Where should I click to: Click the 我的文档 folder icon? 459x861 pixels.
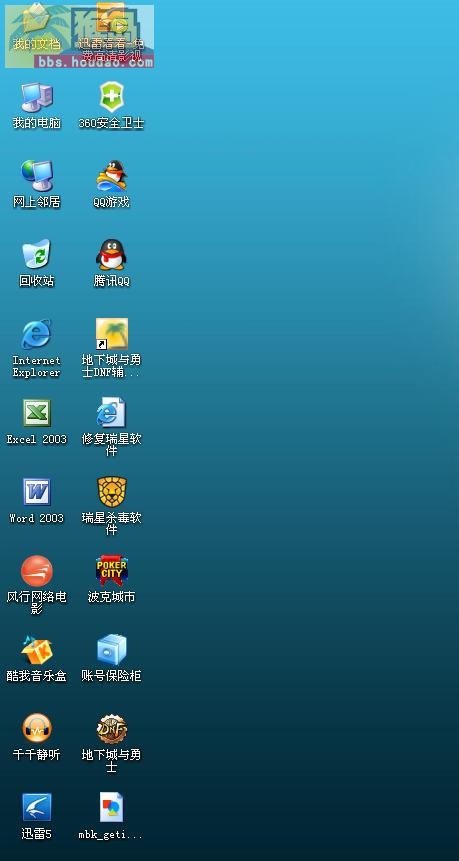click(x=37, y=18)
